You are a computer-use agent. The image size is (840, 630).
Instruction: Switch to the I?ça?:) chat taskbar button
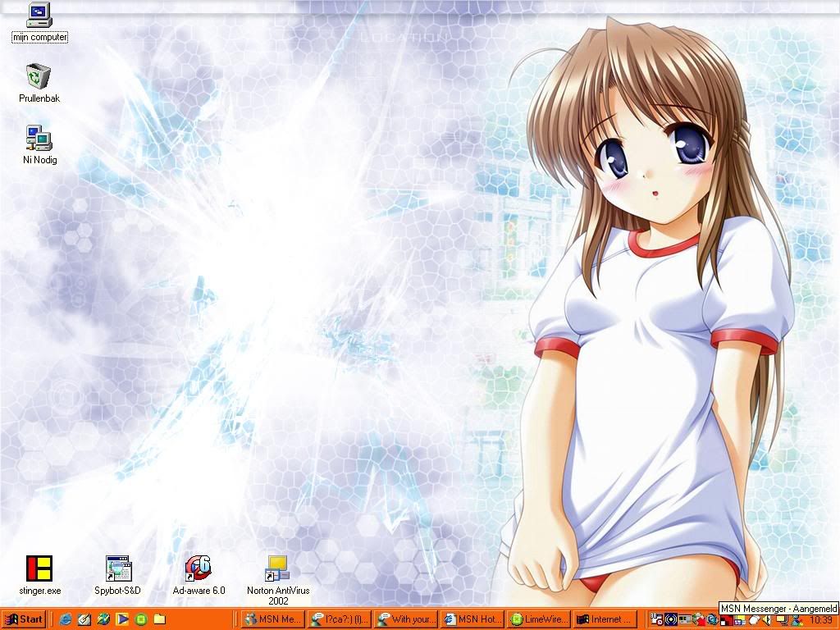coord(339,619)
